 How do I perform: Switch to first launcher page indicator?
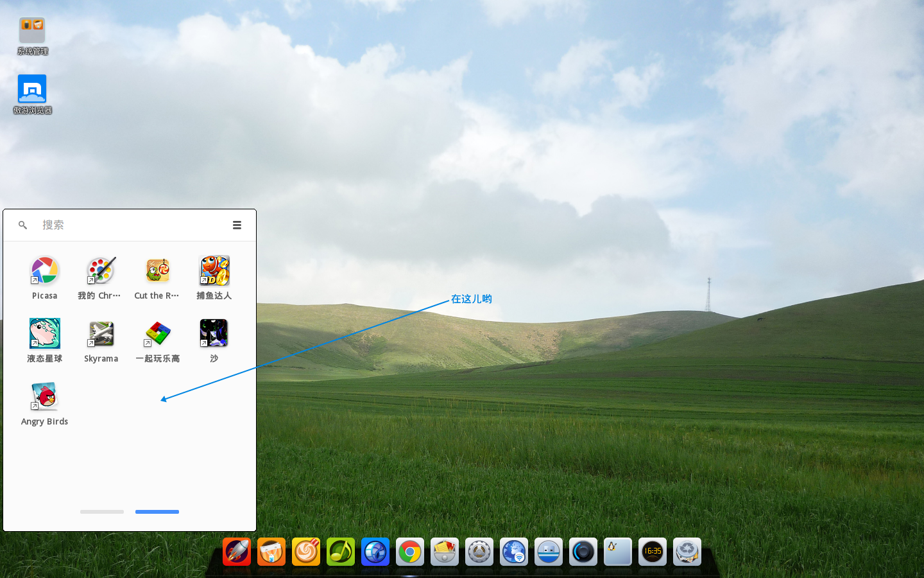[102, 512]
